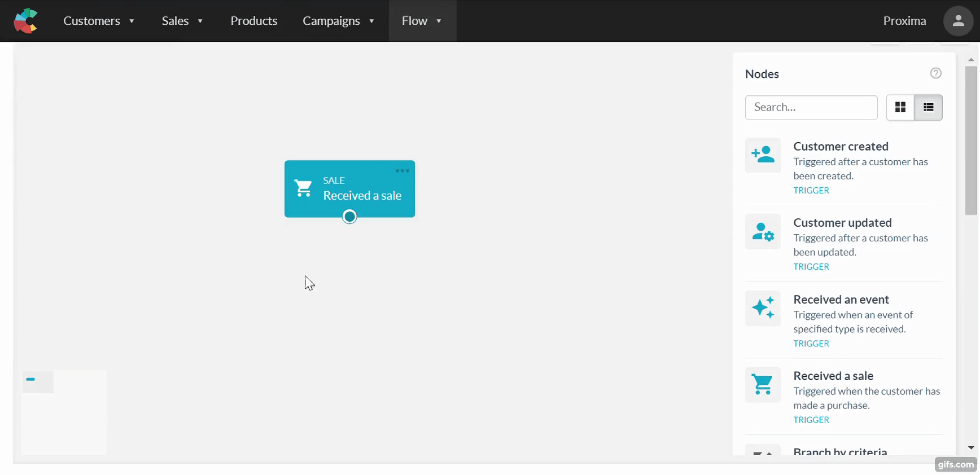Click the canvas minimap thumbnail

point(64,412)
